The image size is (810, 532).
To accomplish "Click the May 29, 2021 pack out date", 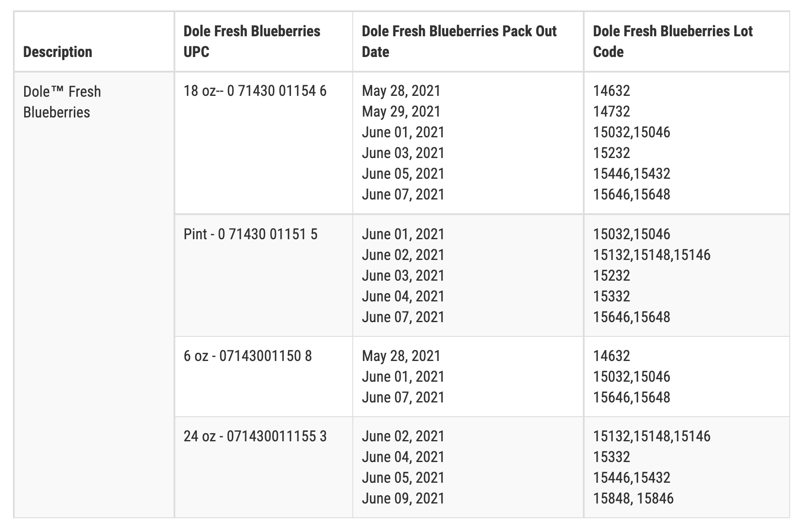I will pyautogui.click(x=401, y=112).
